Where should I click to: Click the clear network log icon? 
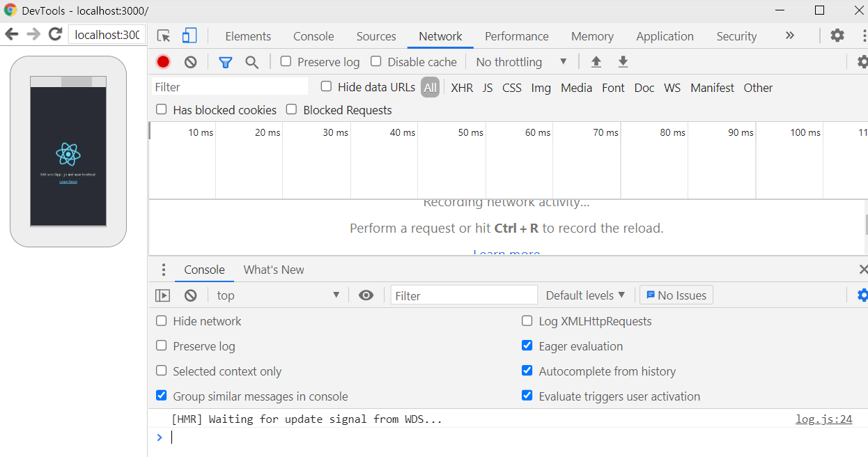[189, 61]
